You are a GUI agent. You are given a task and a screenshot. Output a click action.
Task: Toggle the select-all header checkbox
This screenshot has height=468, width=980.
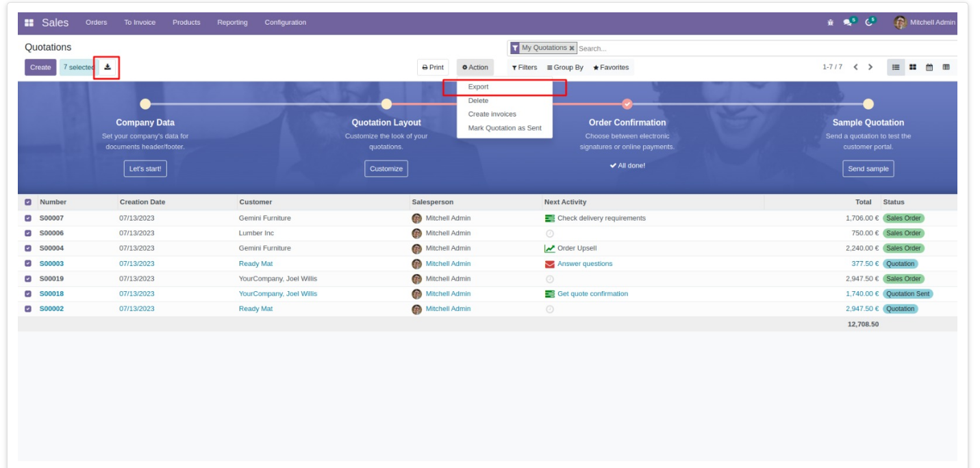pyautogui.click(x=28, y=202)
